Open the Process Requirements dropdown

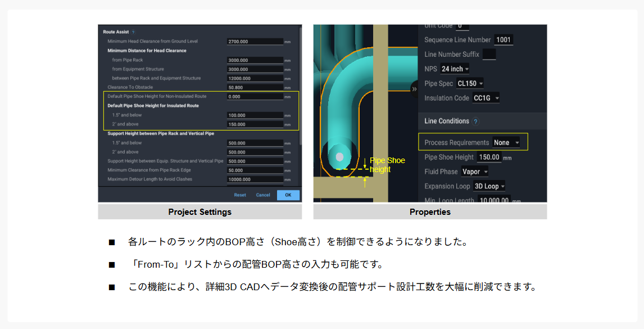tap(506, 143)
